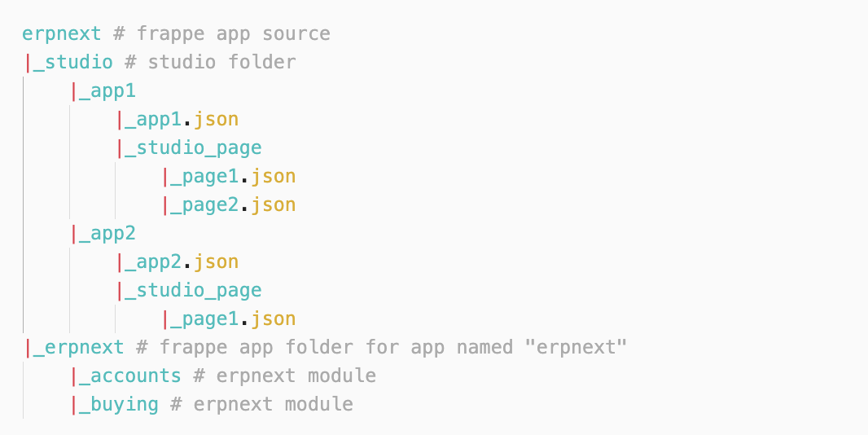Click the quoted "erpnext" string in the comment
This screenshot has height=435, width=868.
pos(575,348)
